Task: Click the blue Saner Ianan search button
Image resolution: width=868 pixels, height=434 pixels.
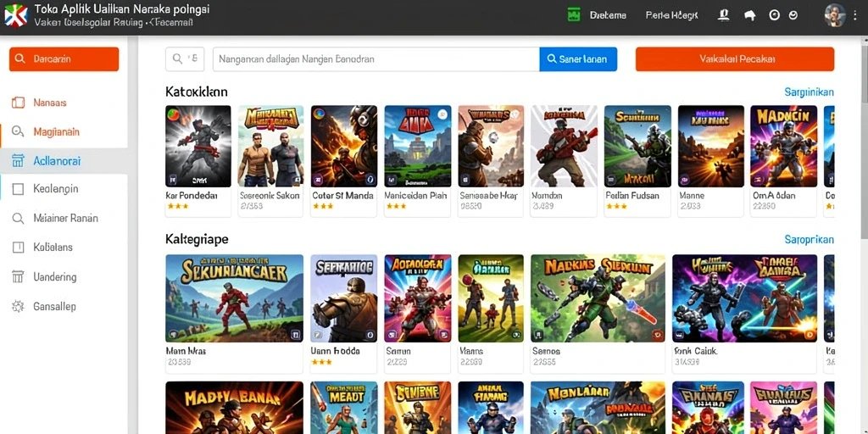Action: tap(578, 59)
